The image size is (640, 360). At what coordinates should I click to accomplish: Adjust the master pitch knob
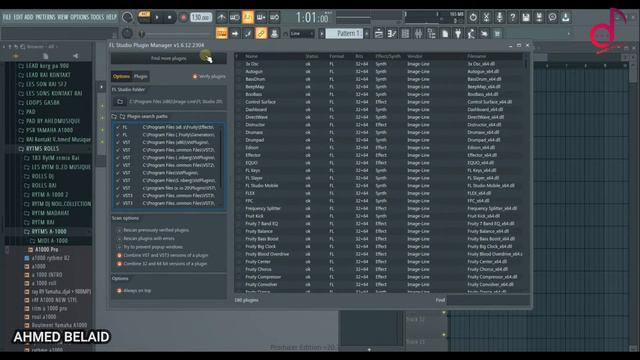coord(127,33)
